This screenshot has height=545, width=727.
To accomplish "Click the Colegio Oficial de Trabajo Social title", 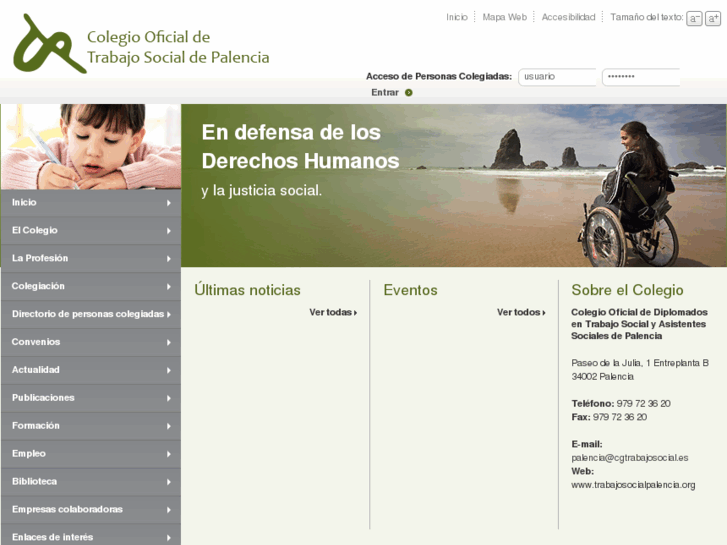I will [x=178, y=47].
